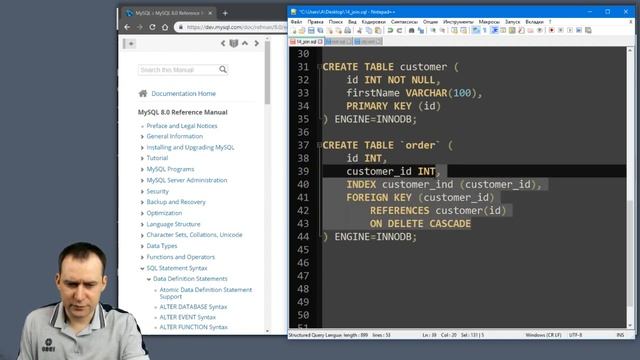Open a new browser tab with plus icon

click(225, 13)
